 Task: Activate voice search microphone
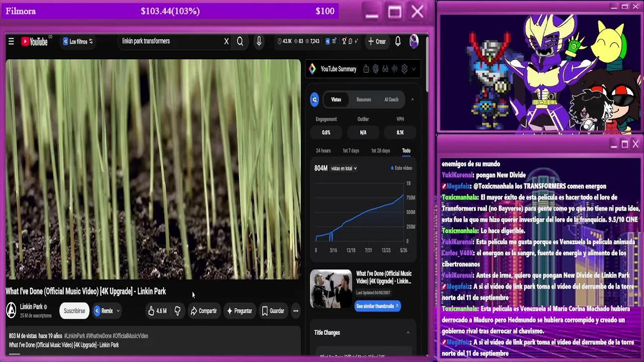tap(259, 42)
